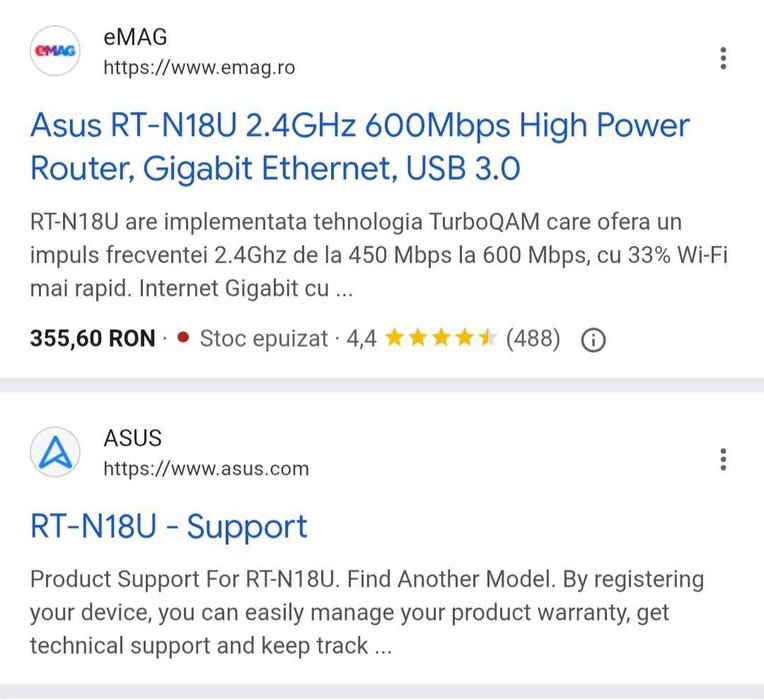This screenshot has width=764, height=700.
Task: Click the red out-of-stock dot indicator
Action: pos(183,338)
